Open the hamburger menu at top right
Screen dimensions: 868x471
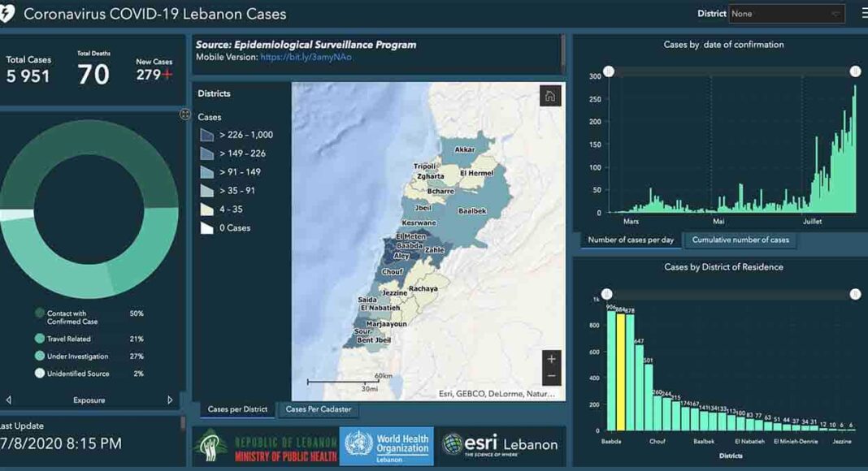click(863, 13)
